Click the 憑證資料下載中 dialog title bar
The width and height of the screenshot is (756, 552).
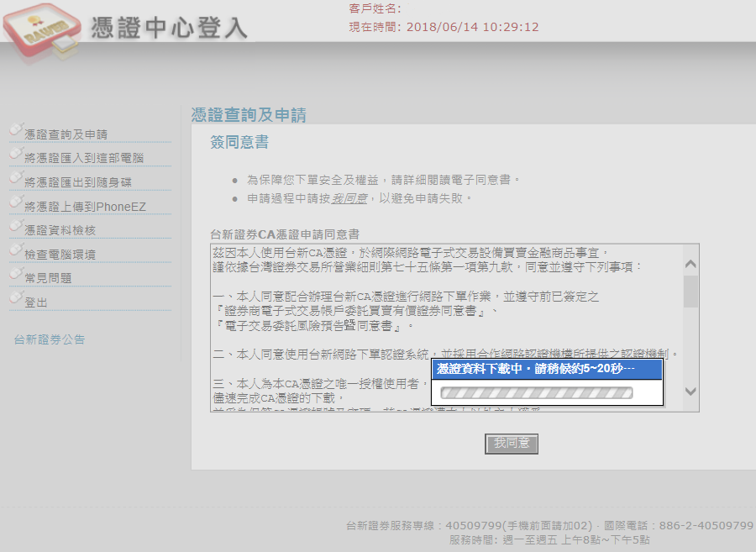(547, 370)
